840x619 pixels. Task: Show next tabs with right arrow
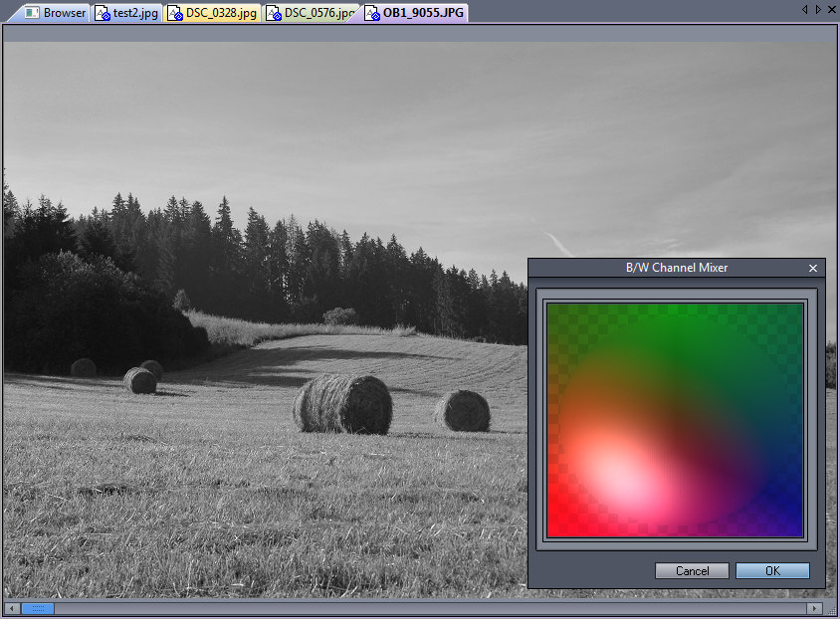(x=818, y=9)
